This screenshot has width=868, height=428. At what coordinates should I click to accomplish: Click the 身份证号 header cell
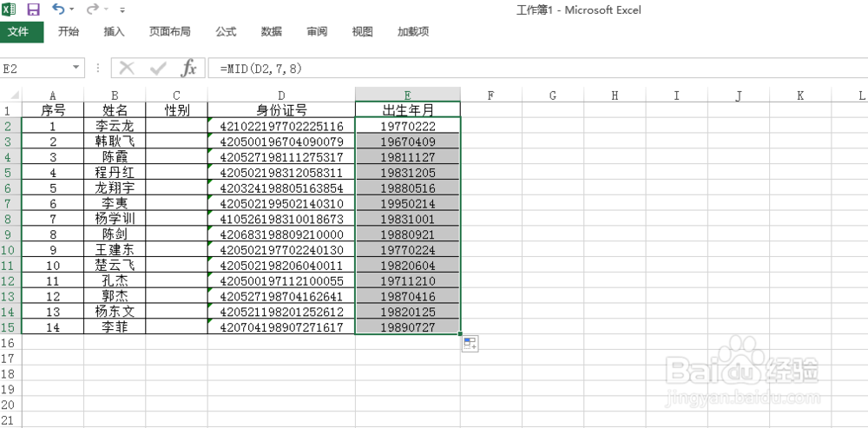tap(282, 109)
